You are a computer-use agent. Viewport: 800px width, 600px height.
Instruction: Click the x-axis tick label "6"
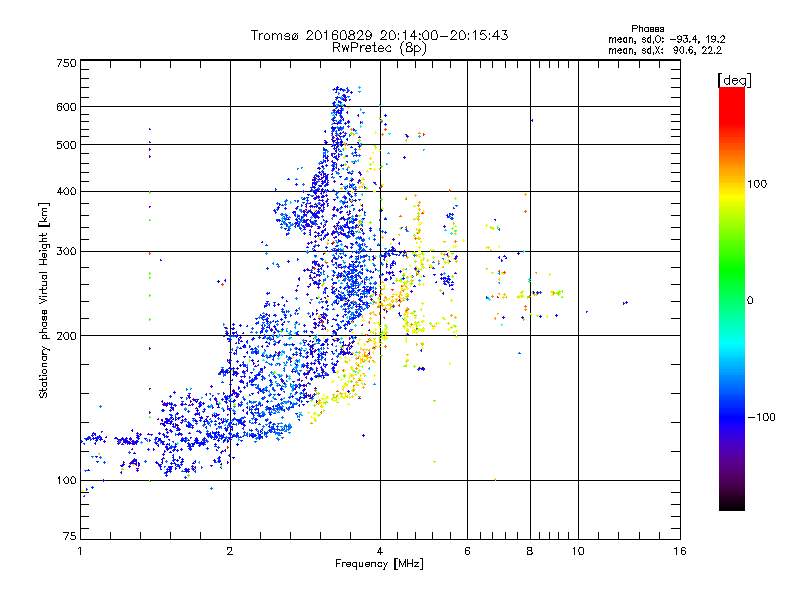467,551
